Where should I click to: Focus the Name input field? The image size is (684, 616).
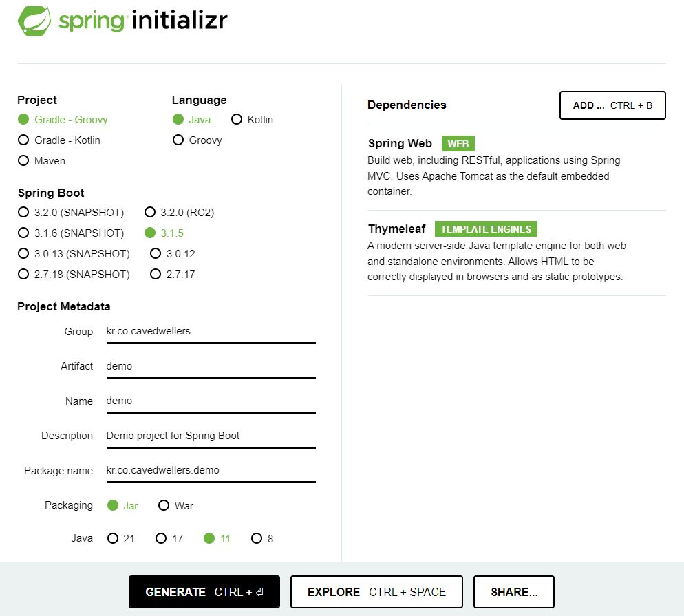211,401
